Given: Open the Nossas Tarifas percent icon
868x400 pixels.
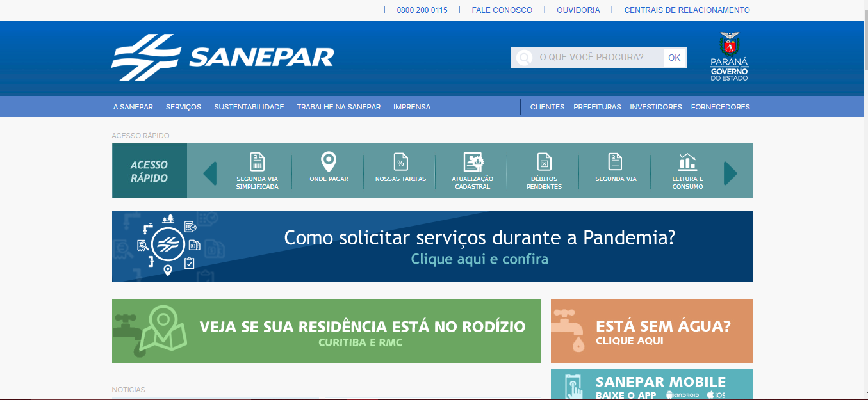Looking at the screenshot, I should [x=400, y=161].
